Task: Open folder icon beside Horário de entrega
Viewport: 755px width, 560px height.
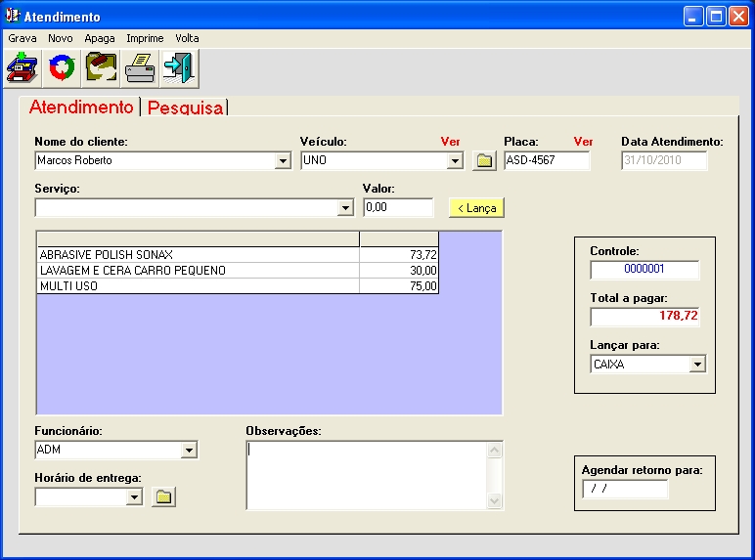Action: [x=163, y=497]
